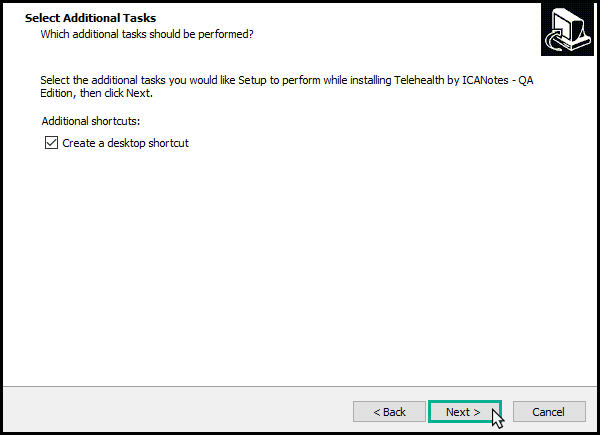Click the 'Additional shortcuts:' group label
The width and height of the screenshot is (600, 435).
coord(91,120)
